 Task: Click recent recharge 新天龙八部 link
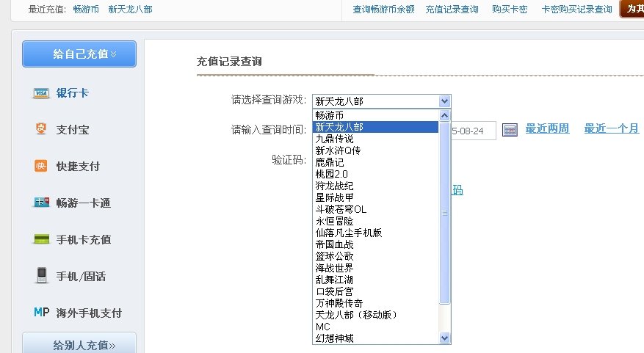pos(130,9)
